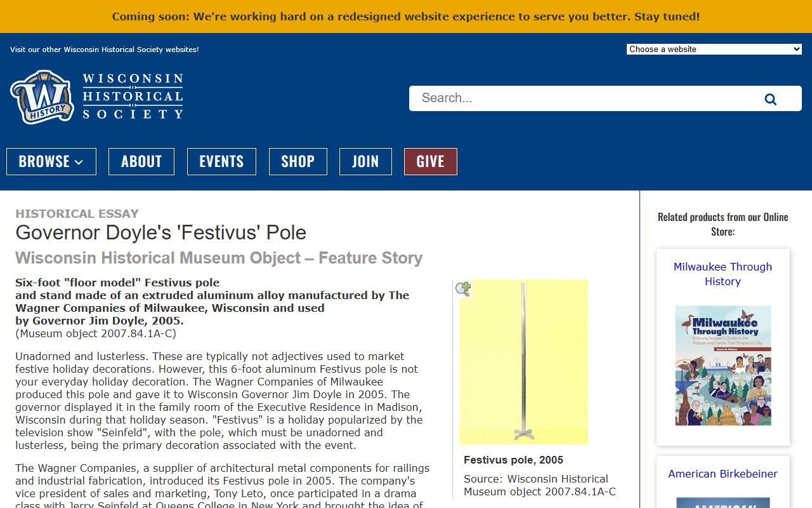The width and height of the screenshot is (812, 508).
Task: Select JOIN in the navigation bar
Action: tap(365, 161)
